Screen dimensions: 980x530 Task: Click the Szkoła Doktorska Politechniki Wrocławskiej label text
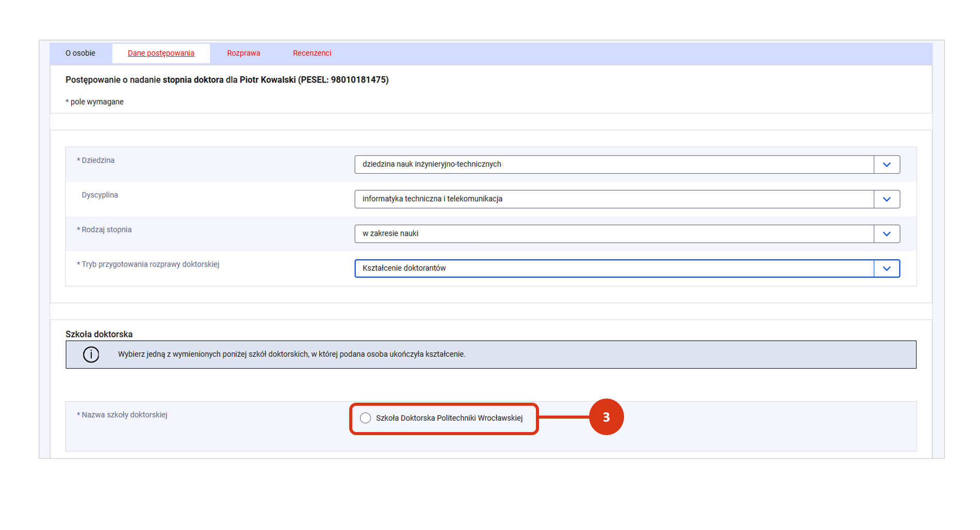coord(449,418)
